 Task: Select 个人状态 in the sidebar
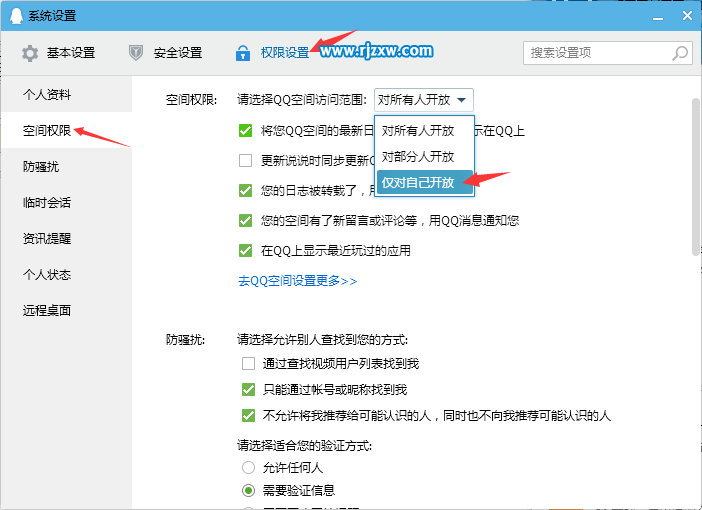(66, 274)
